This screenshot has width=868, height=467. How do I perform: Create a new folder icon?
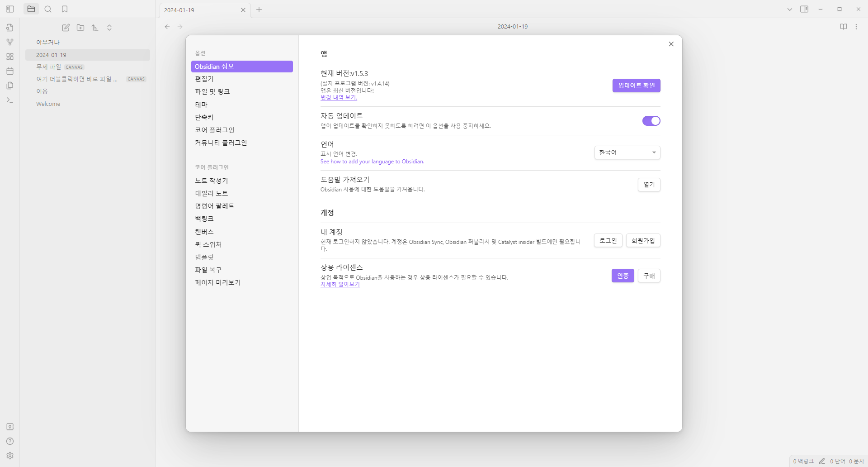[80, 28]
